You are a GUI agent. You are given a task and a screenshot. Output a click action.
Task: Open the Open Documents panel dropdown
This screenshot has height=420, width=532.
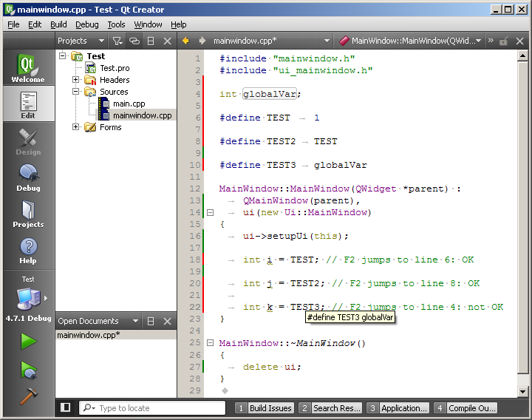coord(134,321)
